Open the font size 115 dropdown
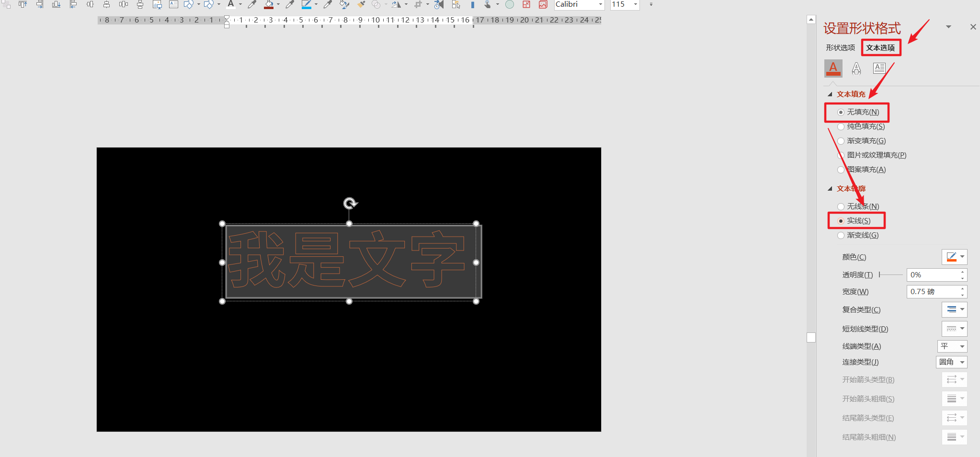The image size is (980, 457). [x=636, y=4]
